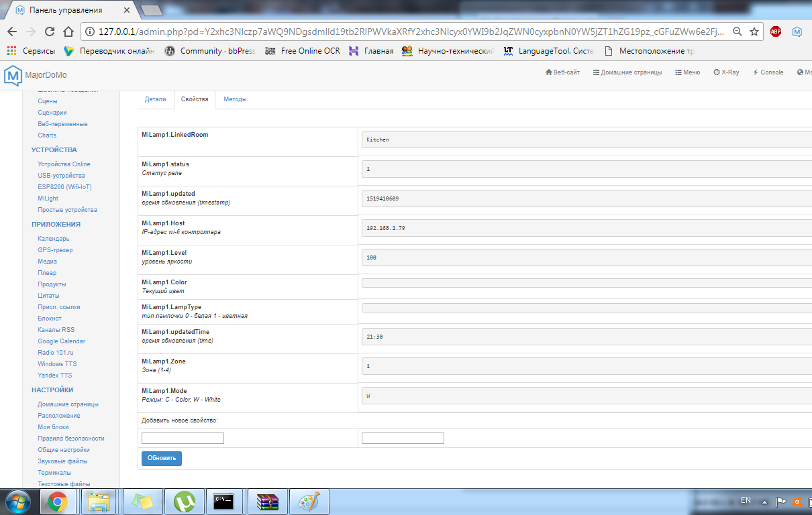Open ESP8266 (Wifi-IoT) in sidebar
This screenshot has width=812, height=515.
(x=64, y=187)
